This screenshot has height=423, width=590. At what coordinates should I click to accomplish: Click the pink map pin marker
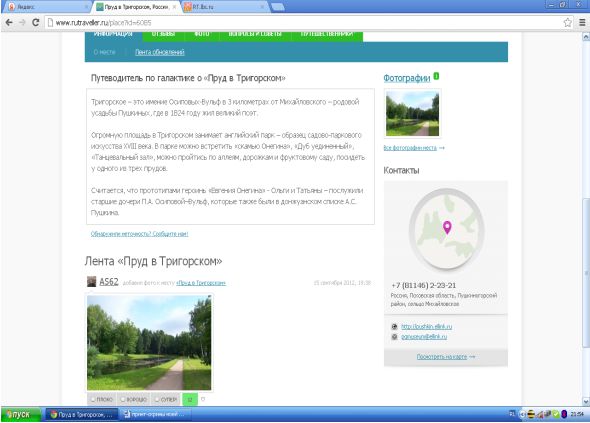(447, 227)
